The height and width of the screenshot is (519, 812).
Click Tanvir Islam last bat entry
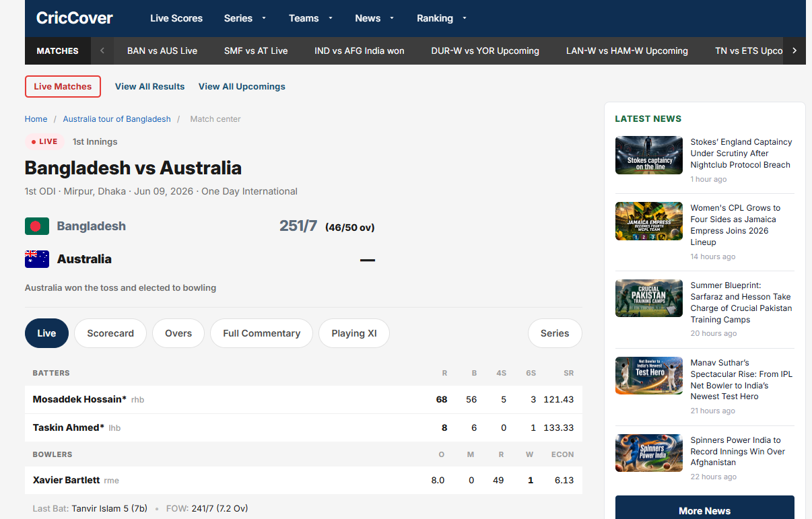pos(109,508)
